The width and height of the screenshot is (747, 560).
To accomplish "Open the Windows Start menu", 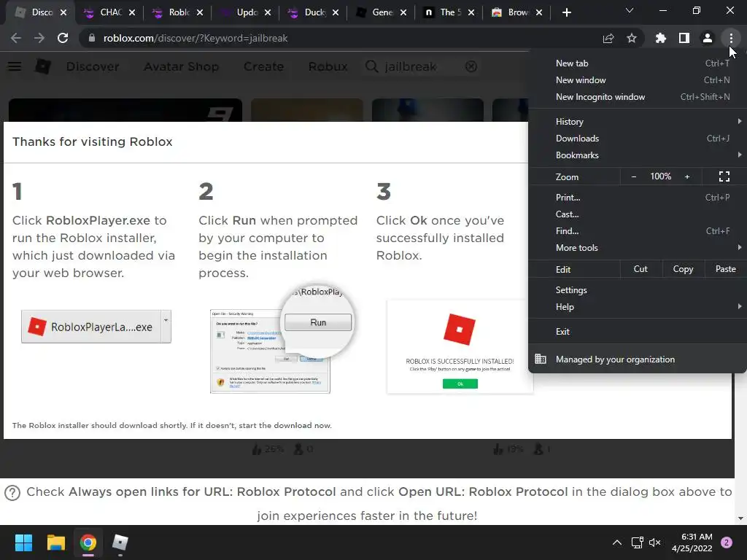I will [x=23, y=542].
